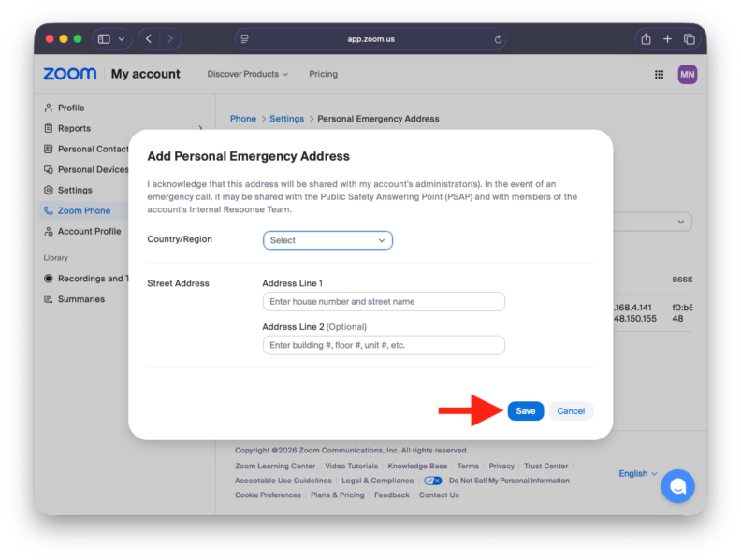The image size is (741, 560).
Task: Open Settings in the sidebar
Action: point(75,191)
